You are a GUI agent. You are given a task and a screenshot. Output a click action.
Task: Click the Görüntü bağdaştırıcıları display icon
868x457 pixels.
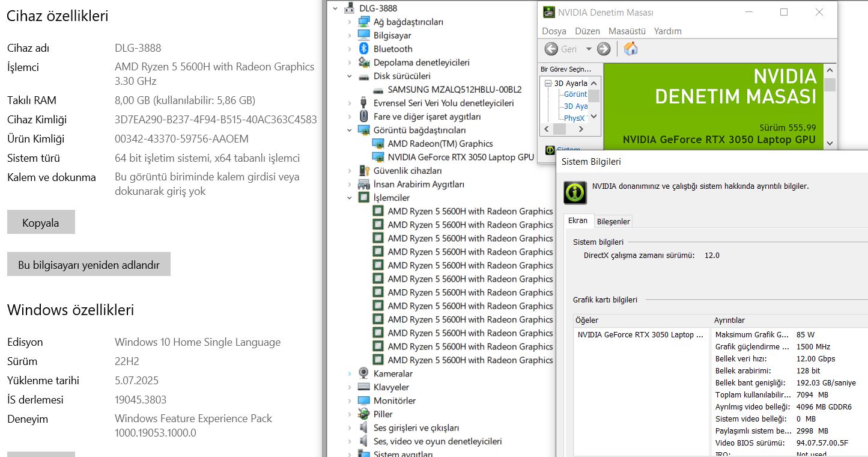tap(363, 130)
